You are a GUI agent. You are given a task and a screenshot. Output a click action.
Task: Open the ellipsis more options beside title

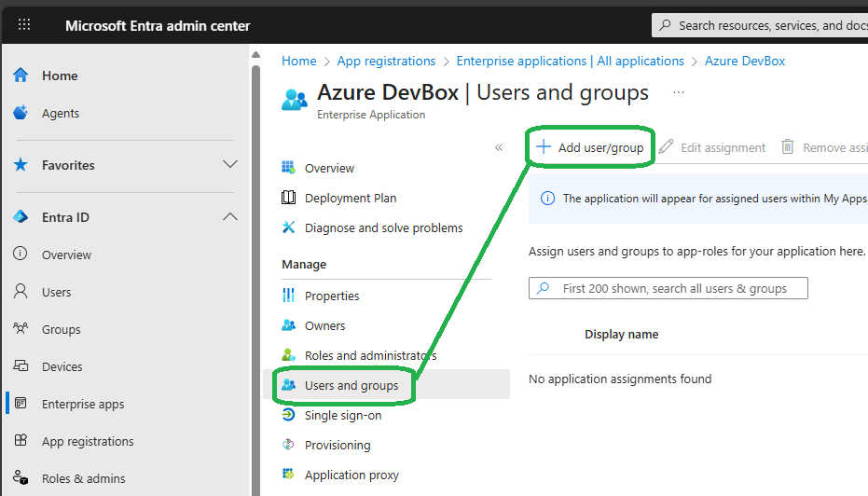point(679,92)
